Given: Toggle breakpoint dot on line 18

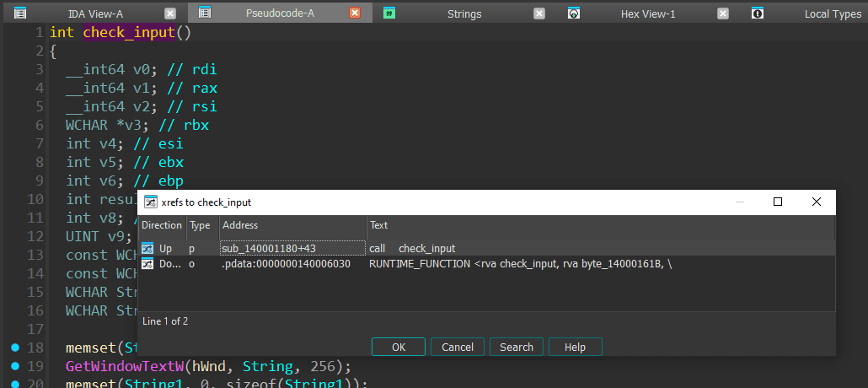Looking at the screenshot, I should click(16, 348).
